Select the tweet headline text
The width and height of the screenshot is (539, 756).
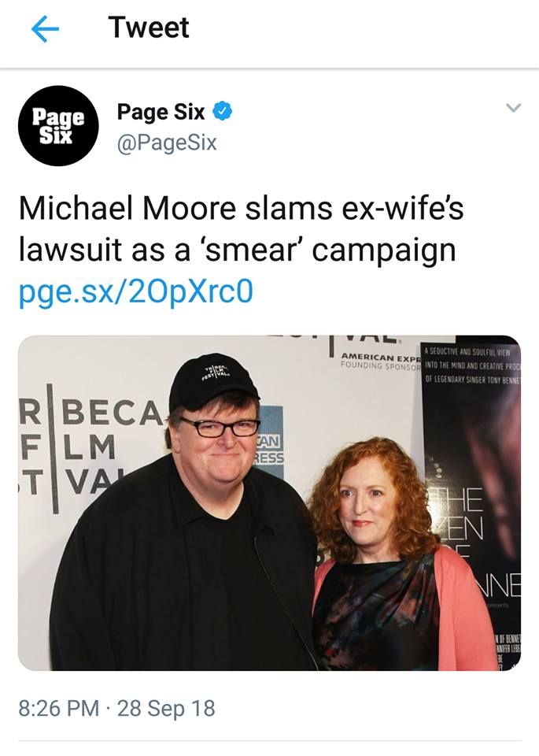tap(241, 229)
